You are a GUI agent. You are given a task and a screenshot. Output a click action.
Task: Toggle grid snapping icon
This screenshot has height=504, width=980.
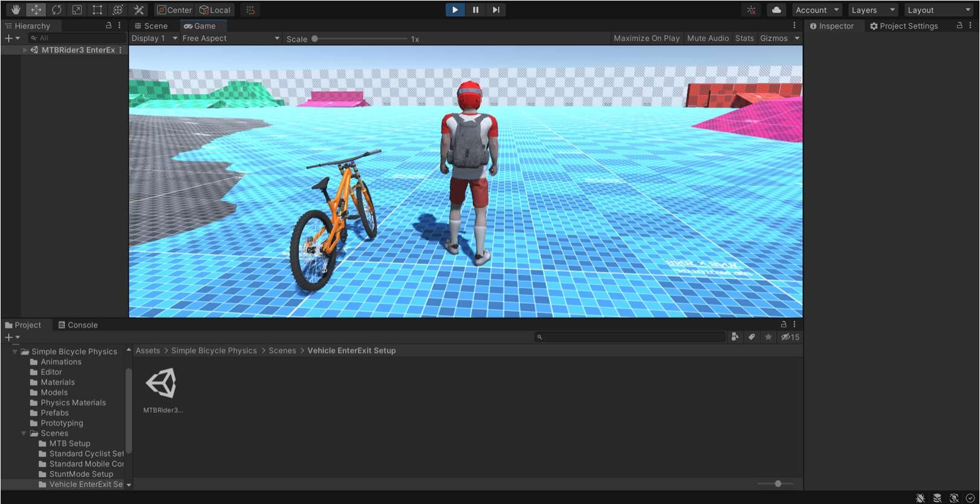click(x=250, y=10)
